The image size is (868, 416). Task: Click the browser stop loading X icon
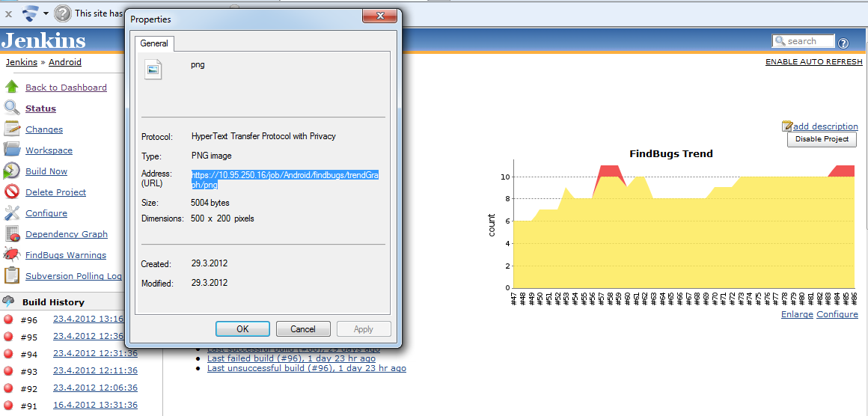tap(8, 13)
